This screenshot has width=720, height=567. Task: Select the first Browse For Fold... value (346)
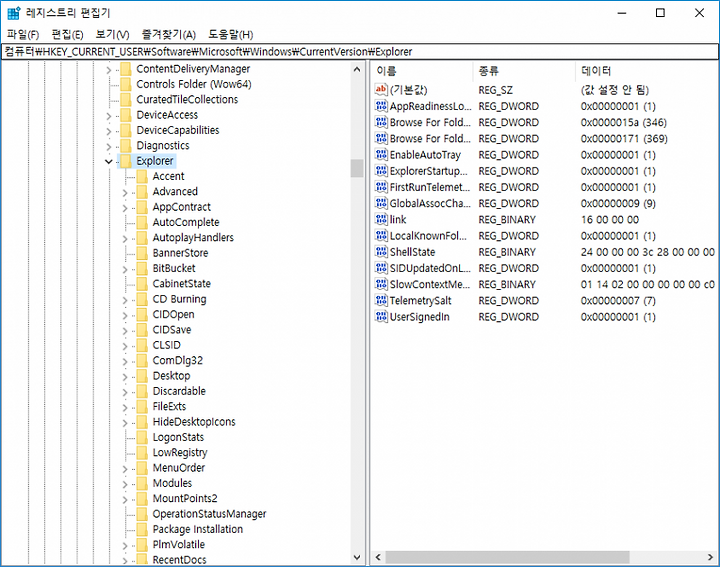(x=430, y=123)
